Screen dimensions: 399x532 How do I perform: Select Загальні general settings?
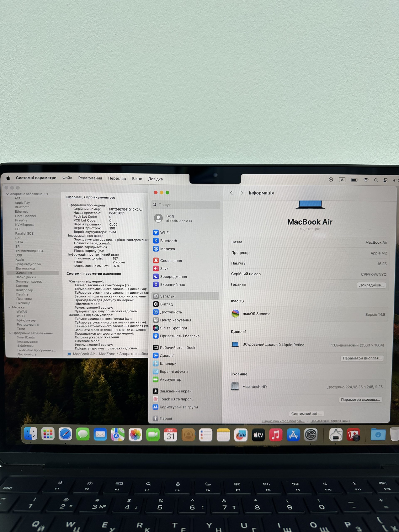point(185,296)
